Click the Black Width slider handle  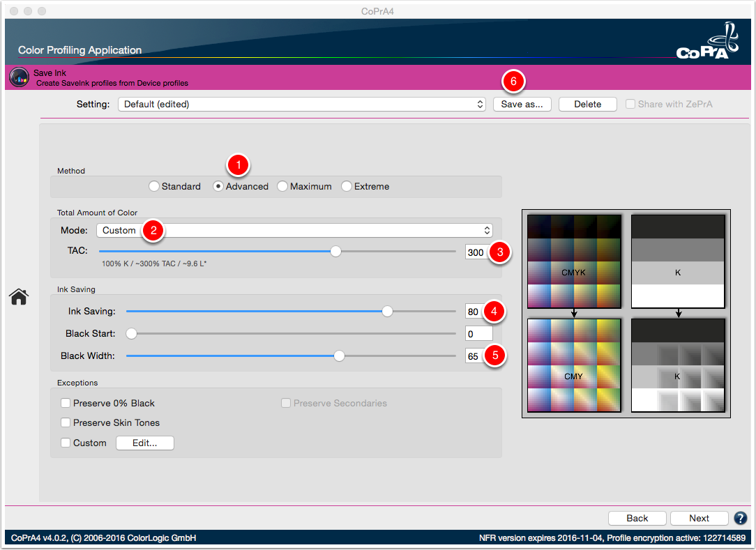[340, 356]
